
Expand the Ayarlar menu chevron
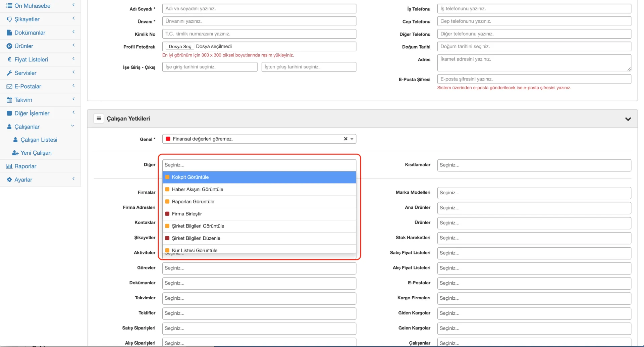pyautogui.click(x=73, y=179)
